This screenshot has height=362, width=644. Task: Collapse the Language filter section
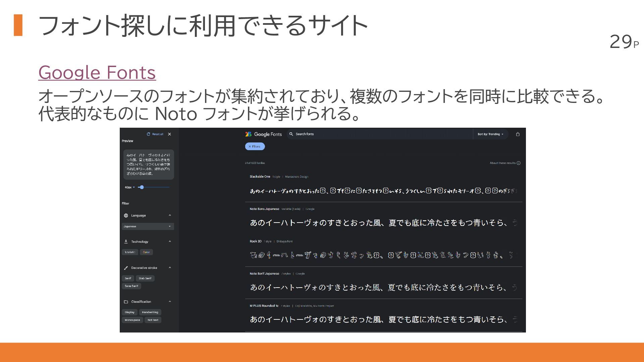click(x=170, y=215)
